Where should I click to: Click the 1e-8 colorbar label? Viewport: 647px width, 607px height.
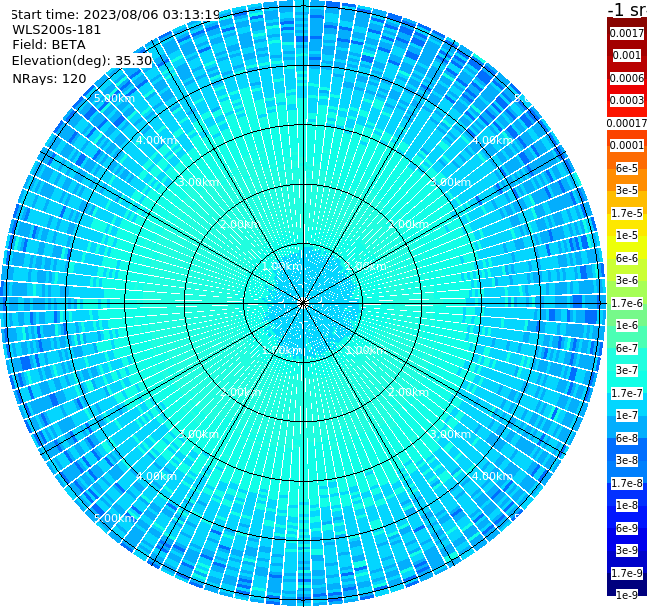coord(627,505)
